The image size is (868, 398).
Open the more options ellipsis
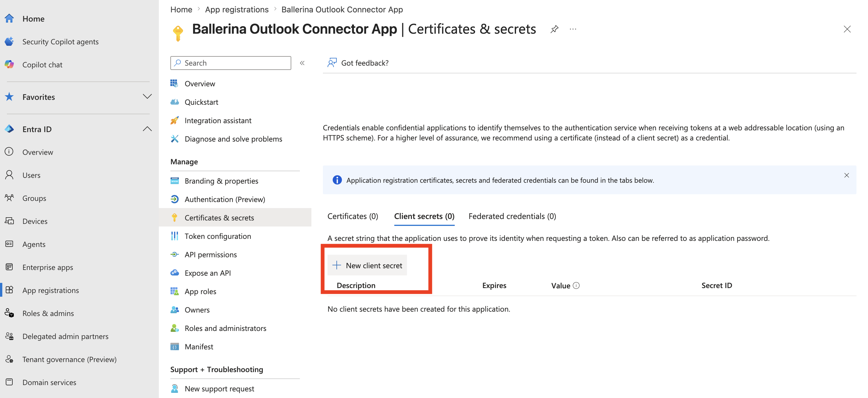(x=573, y=29)
